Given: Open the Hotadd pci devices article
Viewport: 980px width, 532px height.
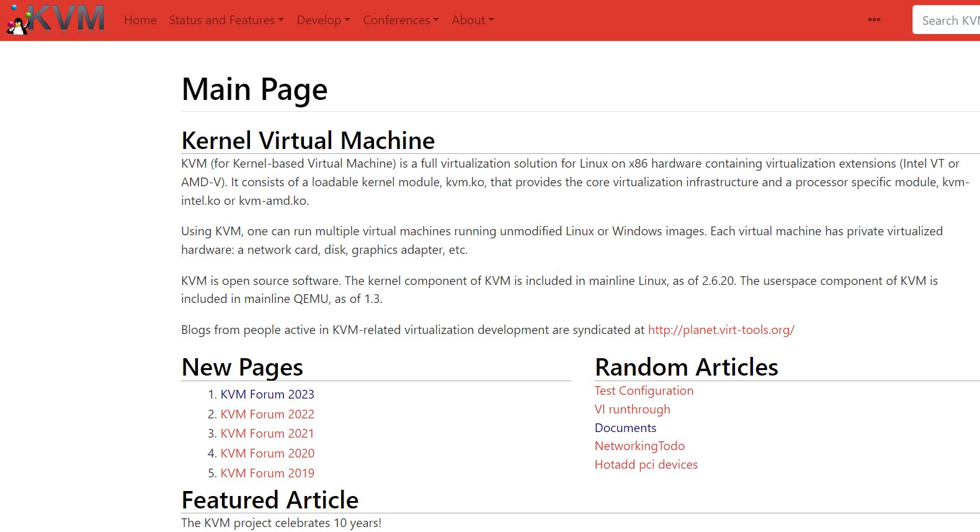Looking at the screenshot, I should coord(646,464).
